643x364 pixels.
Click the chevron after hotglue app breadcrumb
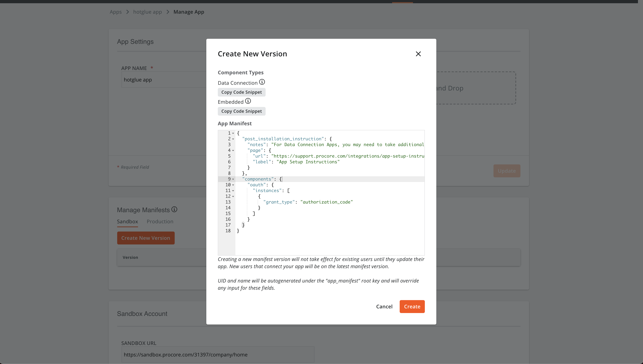click(168, 12)
